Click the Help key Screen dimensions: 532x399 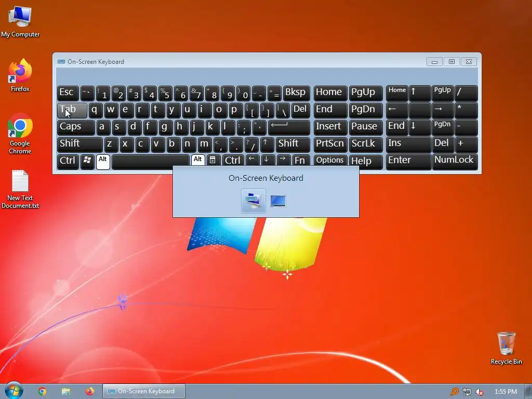[365, 162]
